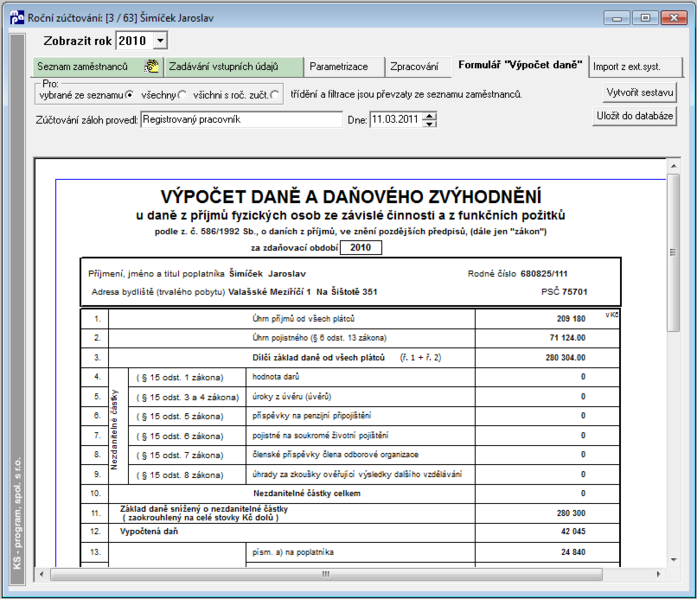This screenshot has width=697, height=599.
Task: Click 'písm. a) na poplatníka' text
Action: click(x=292, y=552)
